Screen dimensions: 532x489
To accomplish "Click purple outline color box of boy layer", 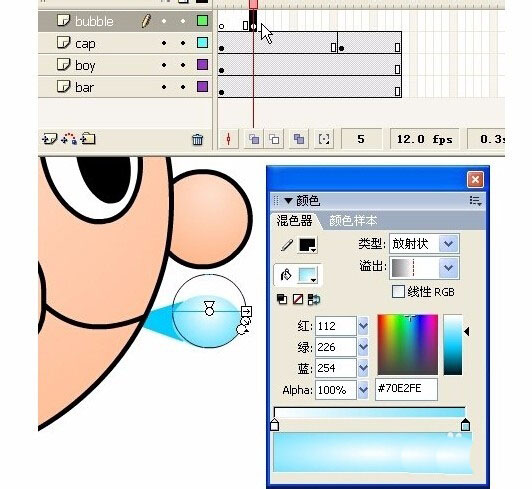I will pyautogui.click(x=203, y=64).
